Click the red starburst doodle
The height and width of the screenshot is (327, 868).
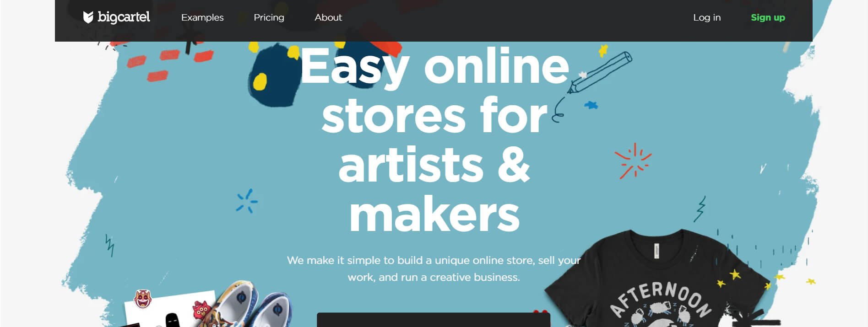coord(633,161)
